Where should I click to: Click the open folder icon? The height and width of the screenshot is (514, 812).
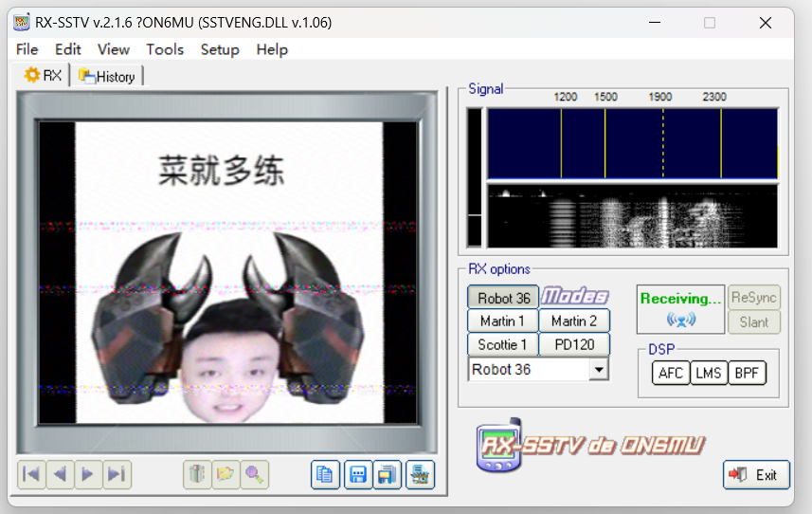(x=226, y=474)
